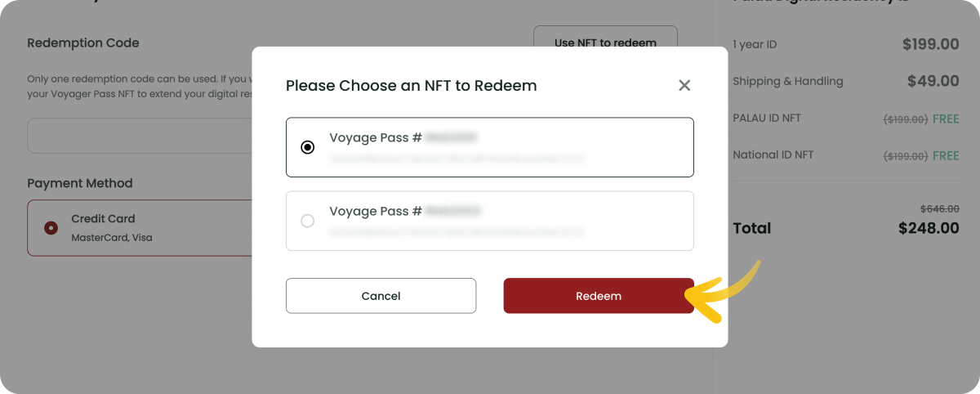Select the first Voyage Pass radio button
980x394 pixels.
307,148
